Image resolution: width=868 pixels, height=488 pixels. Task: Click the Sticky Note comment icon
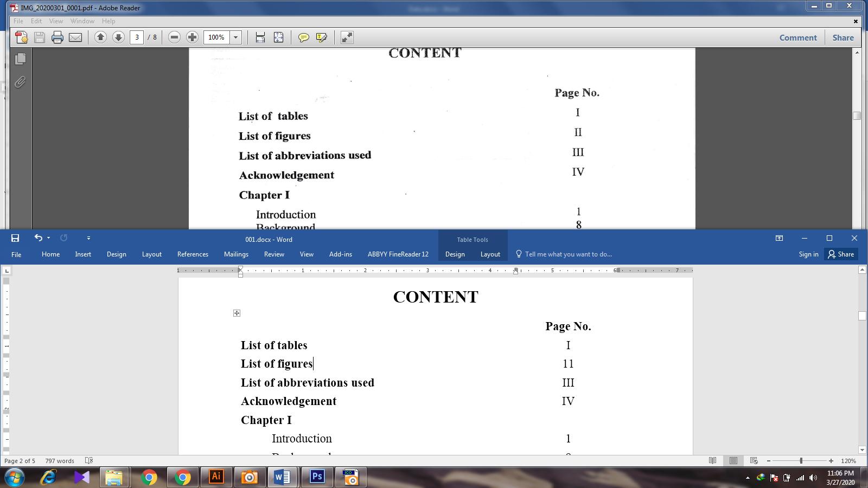(304, 37)
